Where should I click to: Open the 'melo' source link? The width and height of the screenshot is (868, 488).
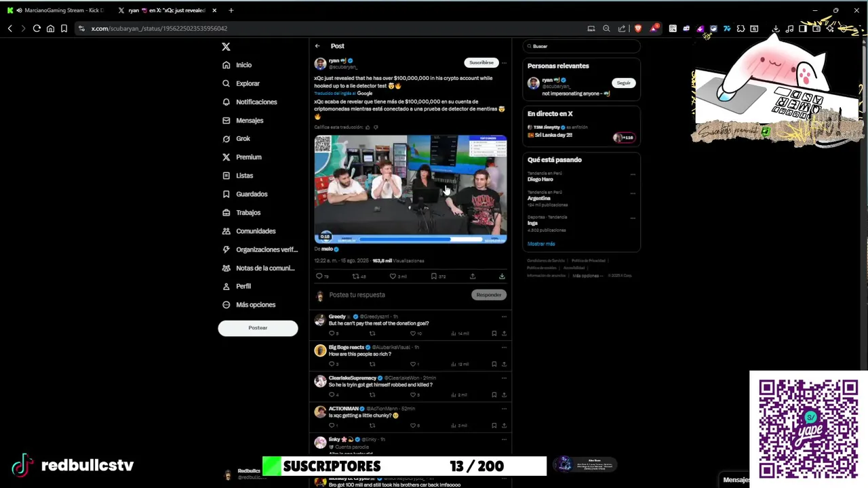pos(327,249)
